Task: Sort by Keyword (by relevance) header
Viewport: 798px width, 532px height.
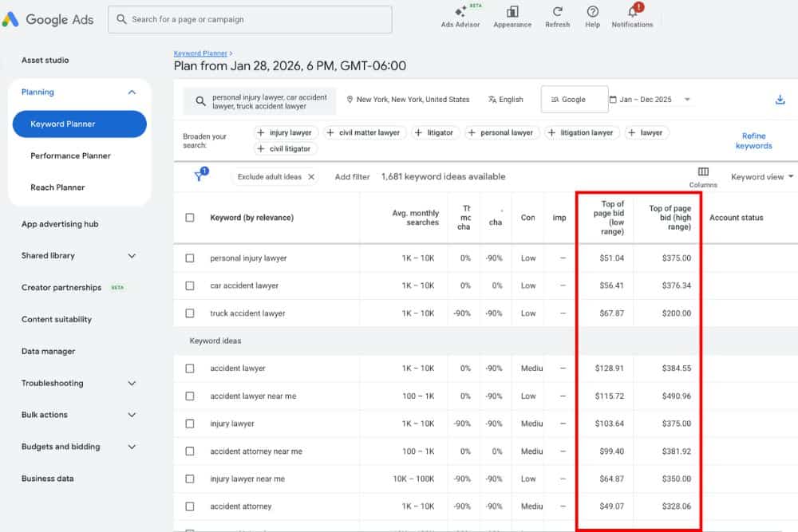Action: (252, 218)
